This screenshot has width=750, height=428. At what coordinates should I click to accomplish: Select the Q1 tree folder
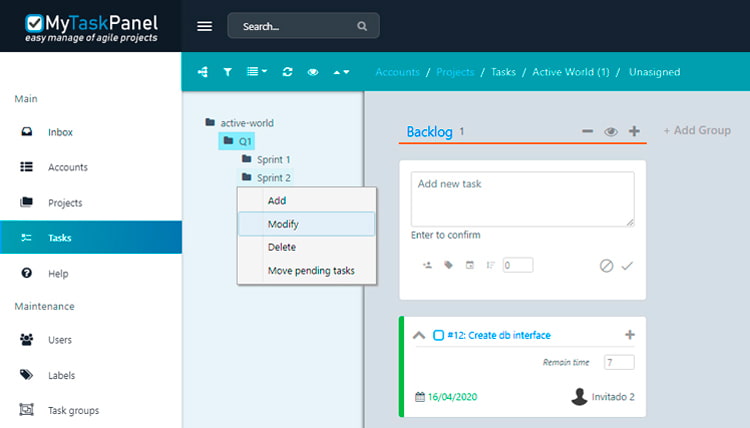(x=237, y=141)
